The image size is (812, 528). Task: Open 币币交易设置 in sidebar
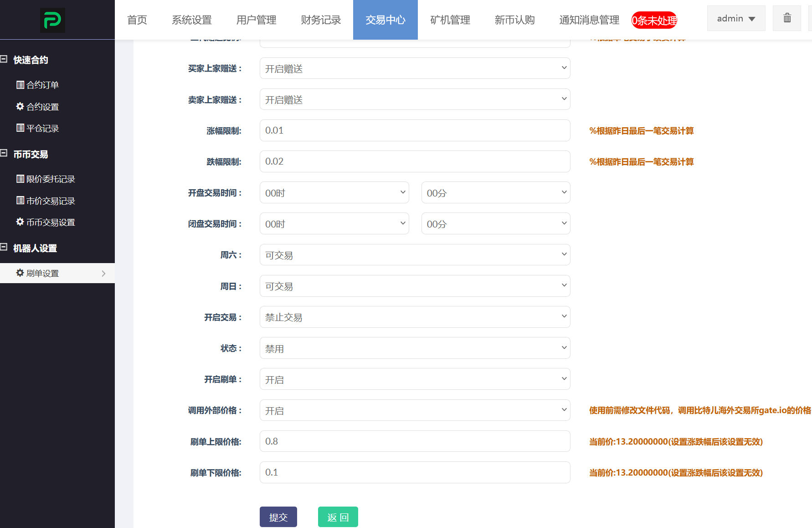coord(46,222)
